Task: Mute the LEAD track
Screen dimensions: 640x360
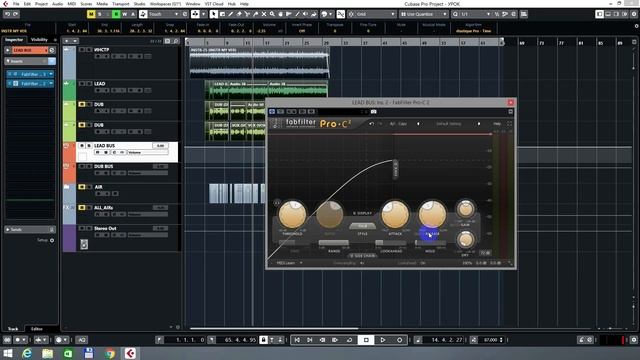Action: (82, 84)
